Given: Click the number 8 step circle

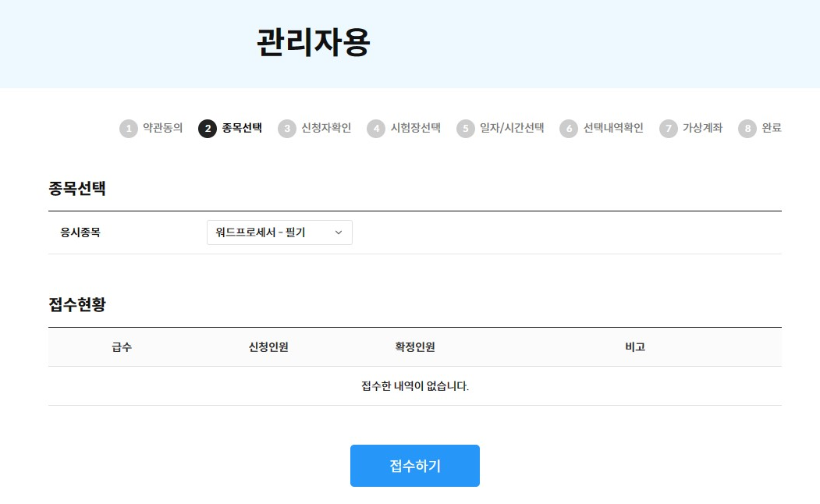Looking at the screenshot, I should pyautogui.click(x=747, y=129).
